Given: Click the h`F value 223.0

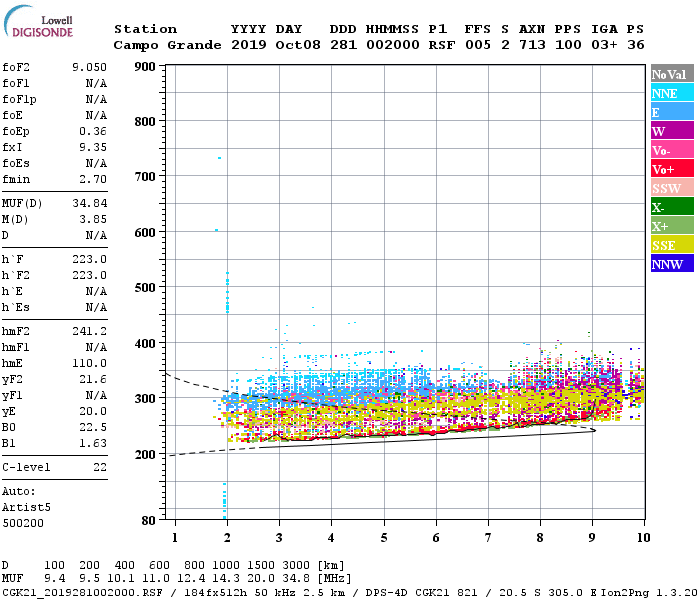Looking at the screenshot, I should coord(89,259).
